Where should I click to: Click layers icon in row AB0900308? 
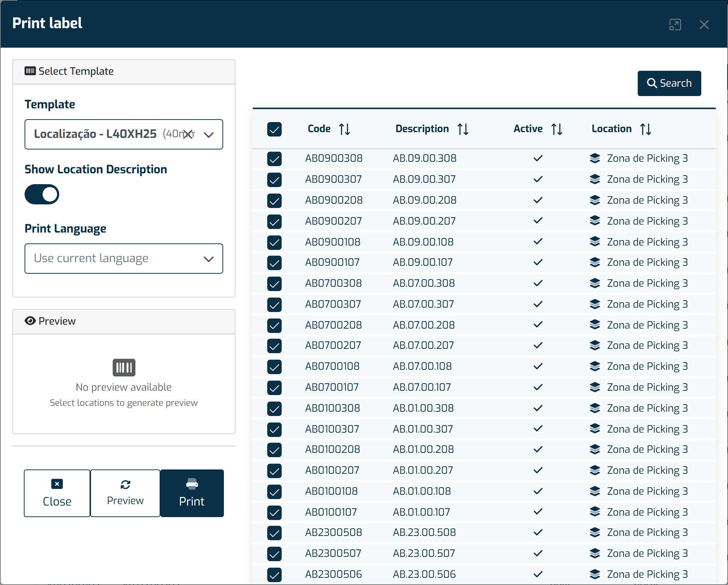(x=595, y=158)
